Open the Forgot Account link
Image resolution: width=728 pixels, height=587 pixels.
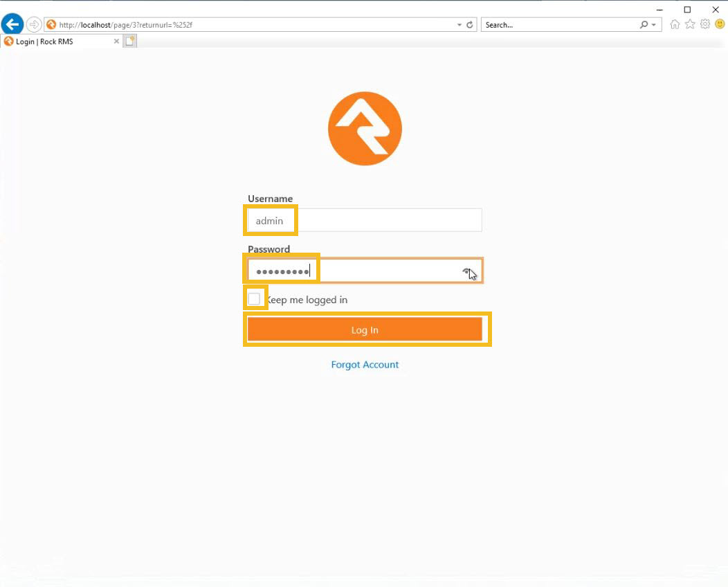click(x=365, y=365)
